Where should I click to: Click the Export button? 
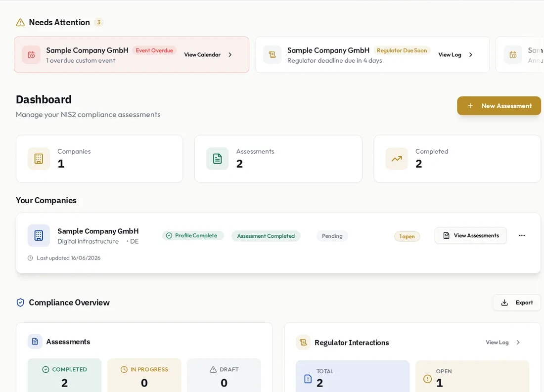(517, 303)
